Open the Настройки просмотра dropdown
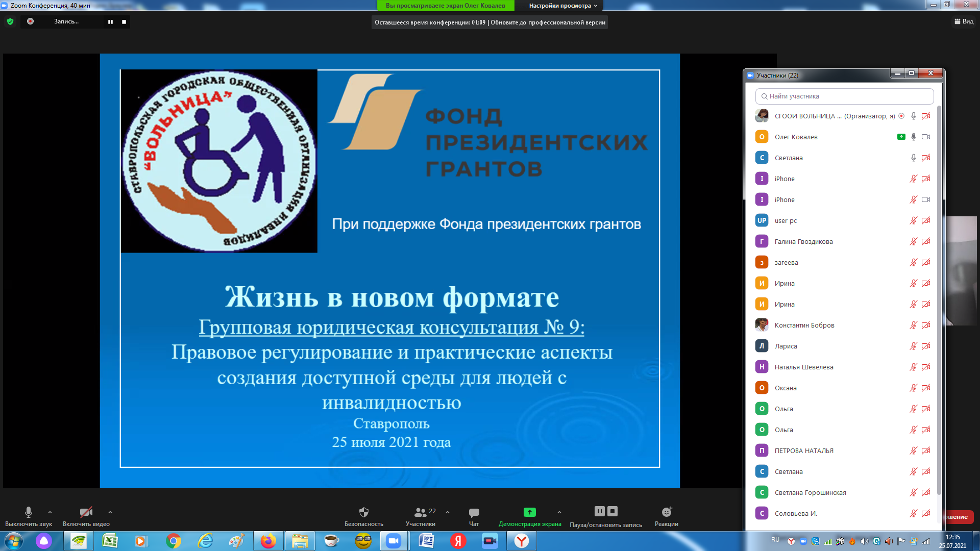Viewport: 980px width, 551px height. point(562,6)
